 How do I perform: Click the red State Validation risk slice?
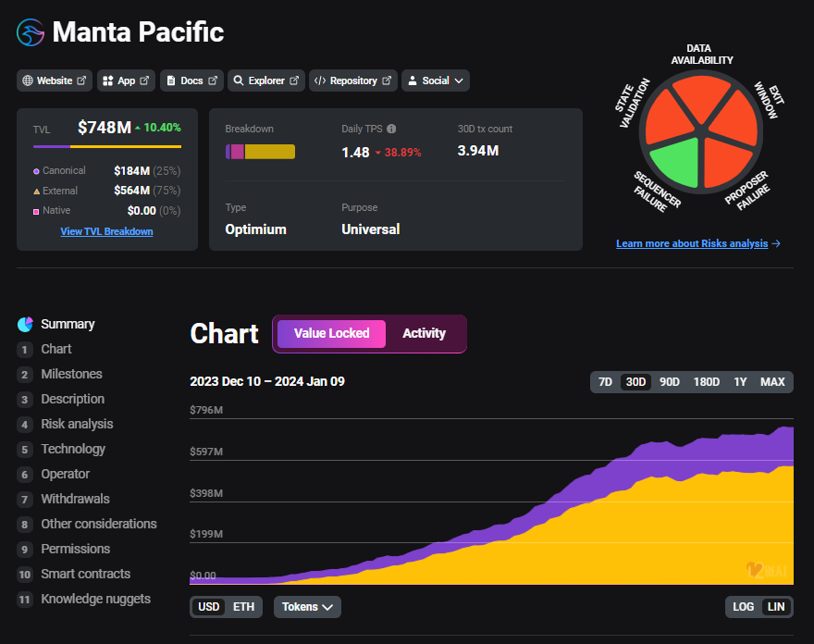(x=668, y=120)
